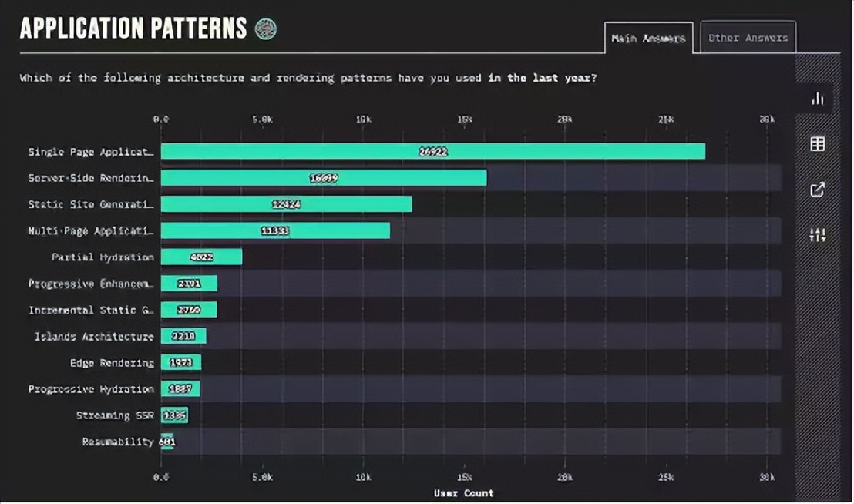854x504 pixels.
Task: Select the Incremental Static Generation bar
Action: tap(189, 310)
